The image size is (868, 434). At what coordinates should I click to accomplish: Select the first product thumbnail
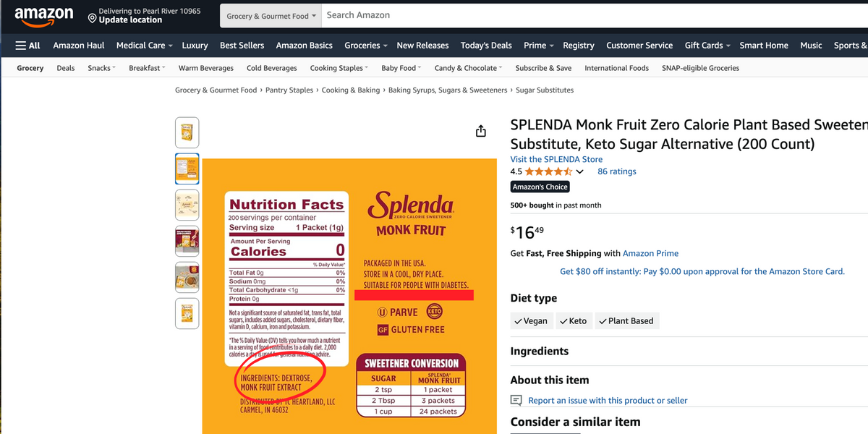(187, 133)
